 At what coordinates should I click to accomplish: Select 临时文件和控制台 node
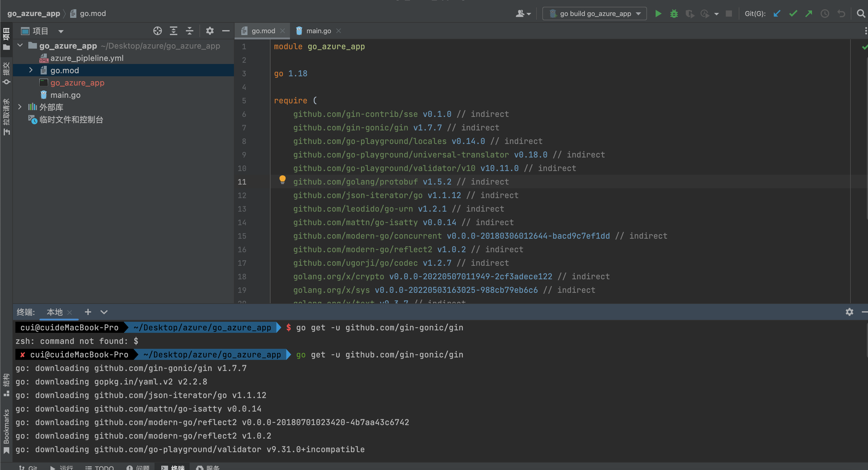pyautogui.click(x=71, y=120)
